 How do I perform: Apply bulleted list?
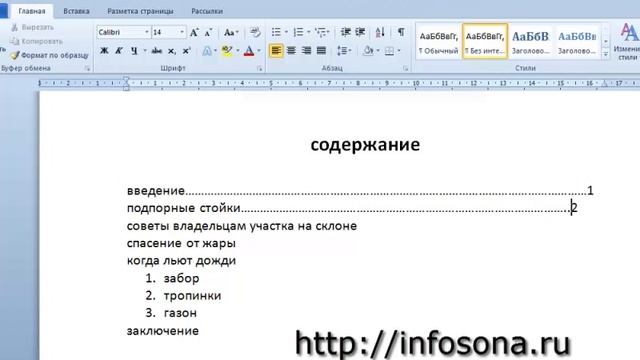pos(276,32)
